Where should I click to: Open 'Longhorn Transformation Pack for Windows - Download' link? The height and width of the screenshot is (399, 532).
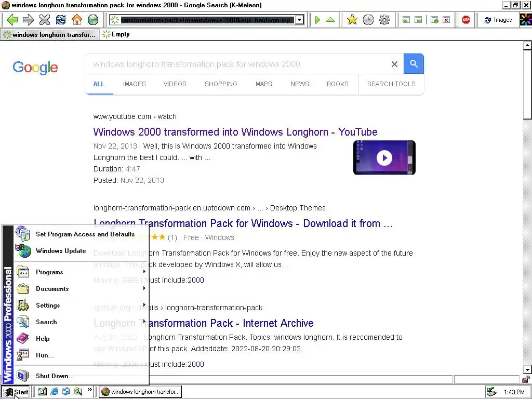pos(243,223)
